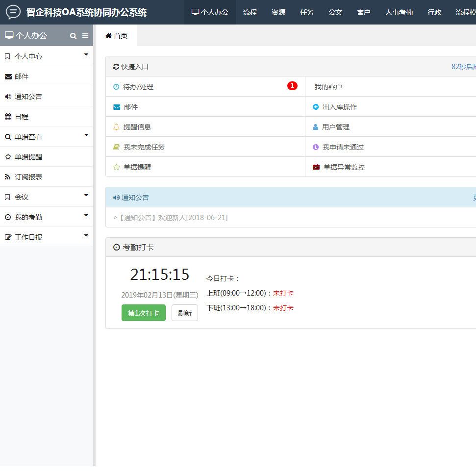
Task: Click the calendar icon next to 日程
Action: [x=8, y=117]
